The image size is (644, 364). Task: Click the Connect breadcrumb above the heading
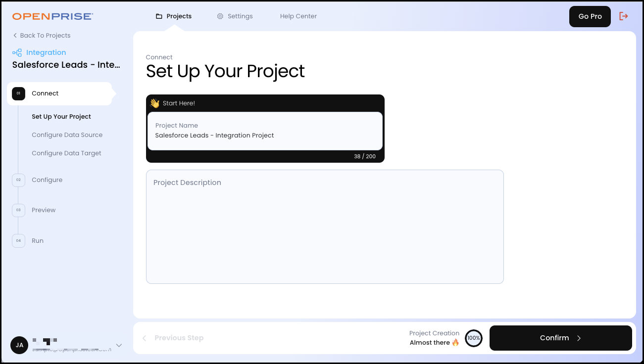pos(159,57)
